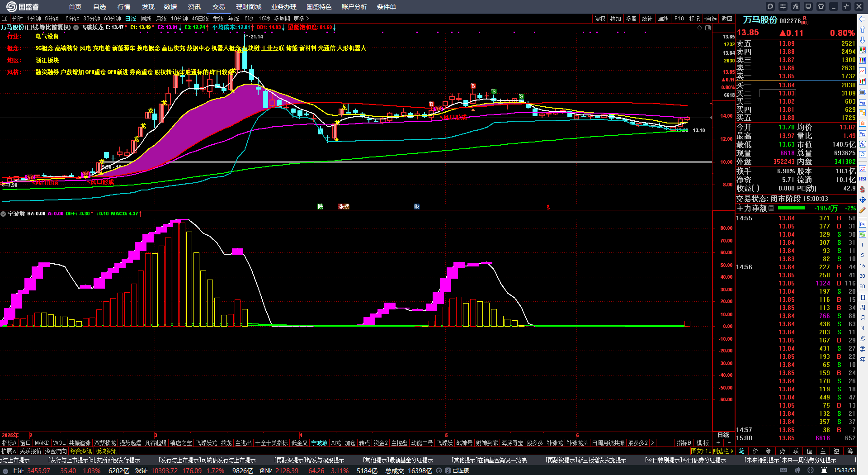This screenshot has width=868, height=475.
Task: Show more indicator tabs with > arrow
Action: (652, 443)
